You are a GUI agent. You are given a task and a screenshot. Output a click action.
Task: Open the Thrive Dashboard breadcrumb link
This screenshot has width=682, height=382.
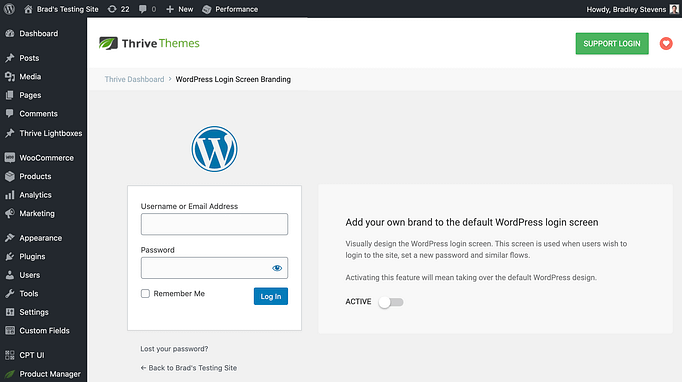[134, 79]
